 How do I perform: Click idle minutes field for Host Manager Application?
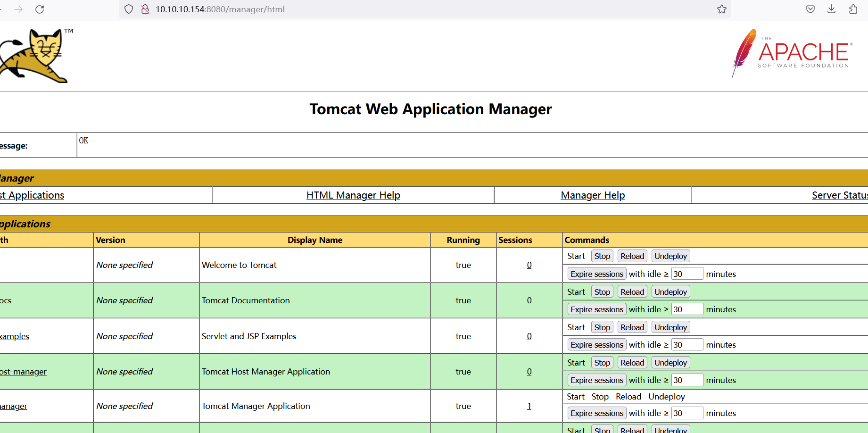click(x=687, y=380)
